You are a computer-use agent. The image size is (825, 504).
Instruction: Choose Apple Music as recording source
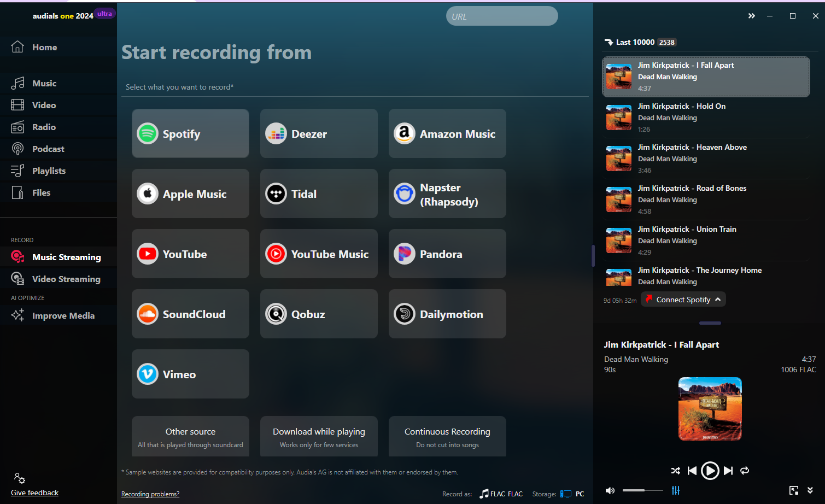click(190, 194)
